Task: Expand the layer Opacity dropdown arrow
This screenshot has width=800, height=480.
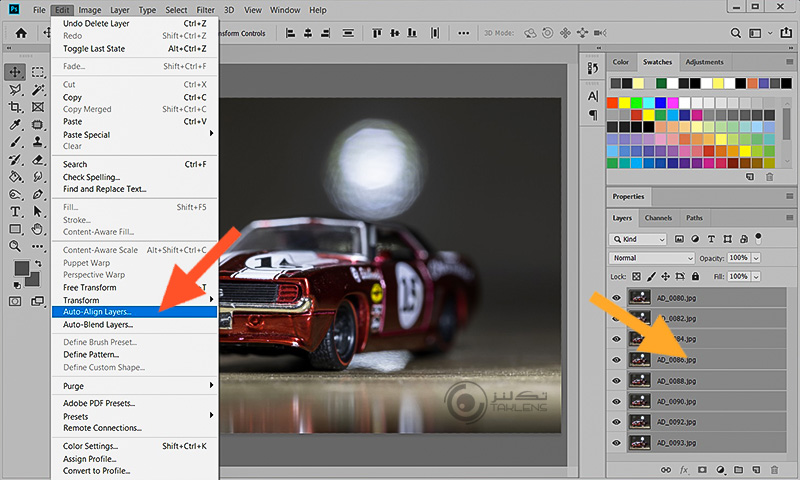Action: (x=756, y=257)
